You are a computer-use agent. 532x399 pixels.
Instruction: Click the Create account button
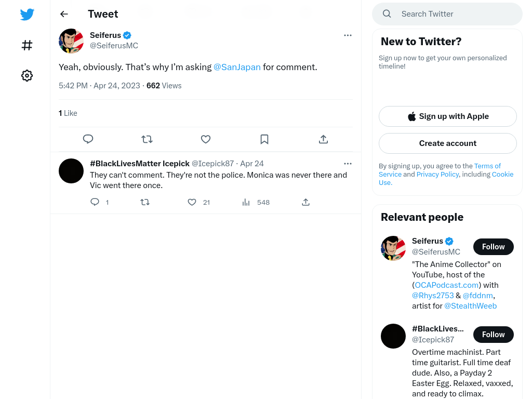tap(447, 143)
